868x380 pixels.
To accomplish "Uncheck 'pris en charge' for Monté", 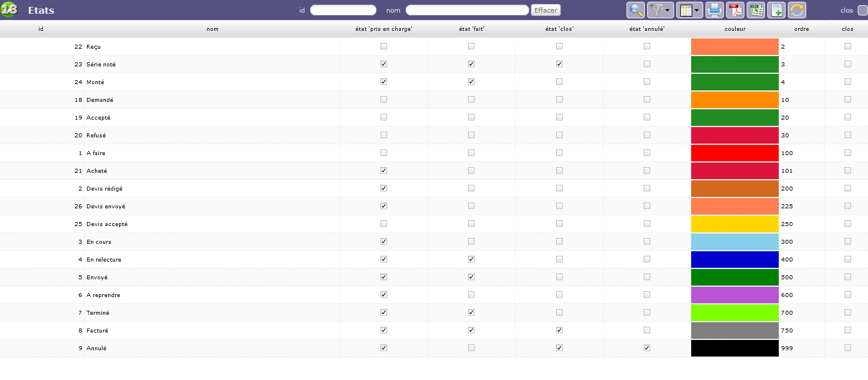I will pyautogui.click(x=383, y=82).
